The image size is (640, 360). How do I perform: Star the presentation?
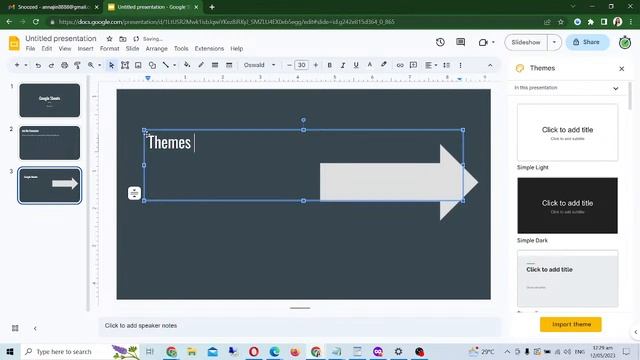[109, 39]
